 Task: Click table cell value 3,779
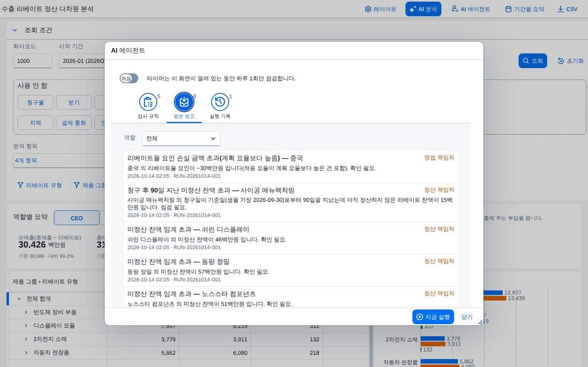[x=168, y=339]
